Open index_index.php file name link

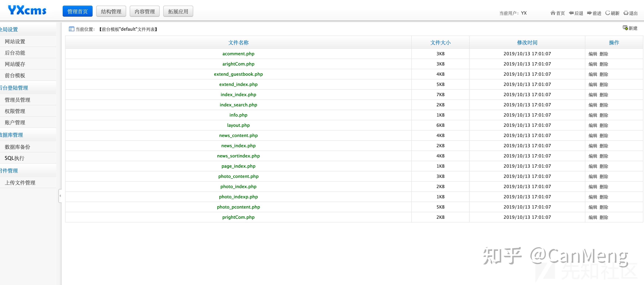click(238, 95)
